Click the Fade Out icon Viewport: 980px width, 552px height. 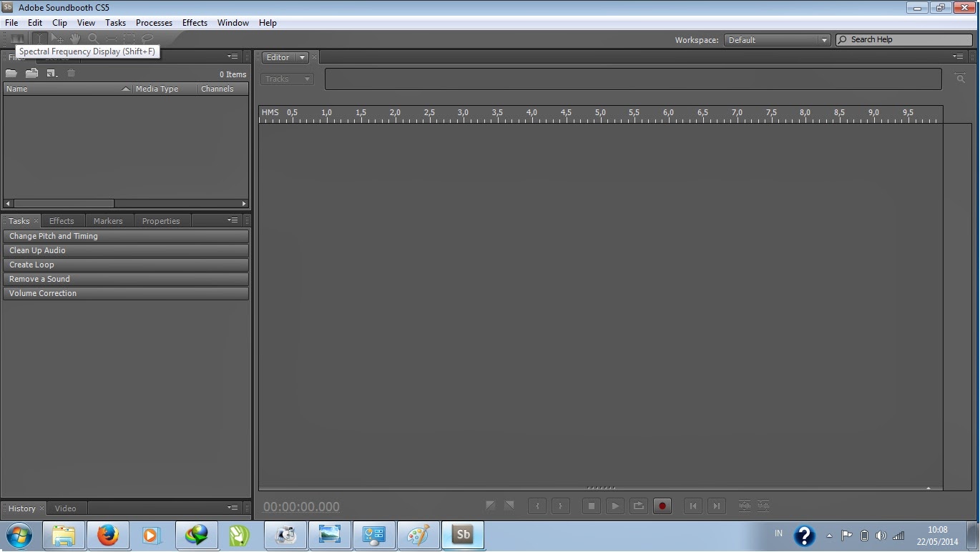tap(509, 506)
